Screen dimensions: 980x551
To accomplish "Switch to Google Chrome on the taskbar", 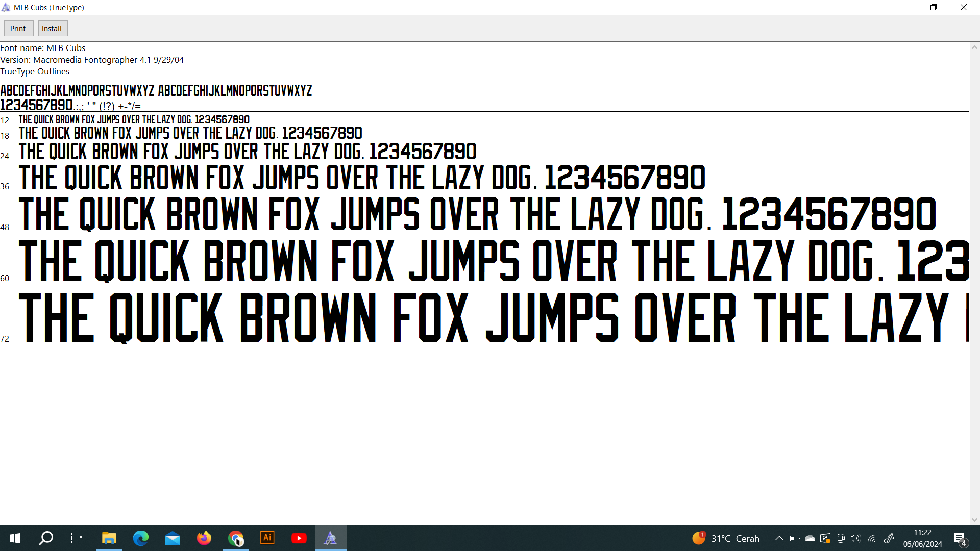I will pos(236,538).
